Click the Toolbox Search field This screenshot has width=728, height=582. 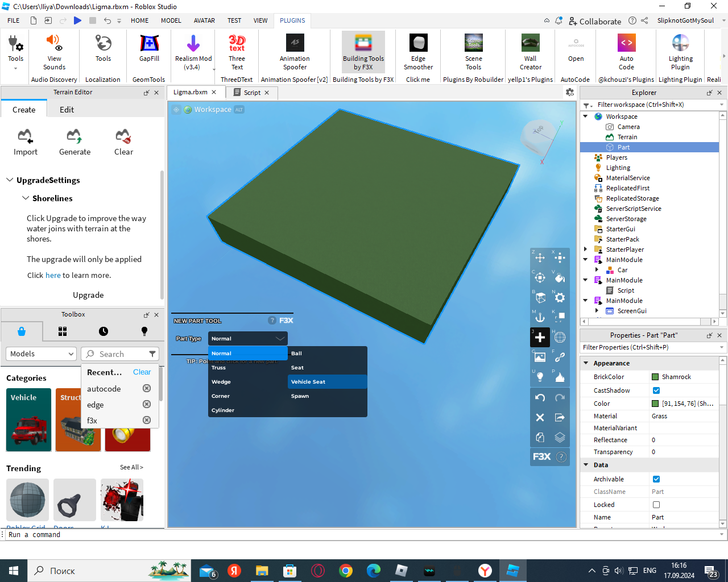click(x=119, y=354)
